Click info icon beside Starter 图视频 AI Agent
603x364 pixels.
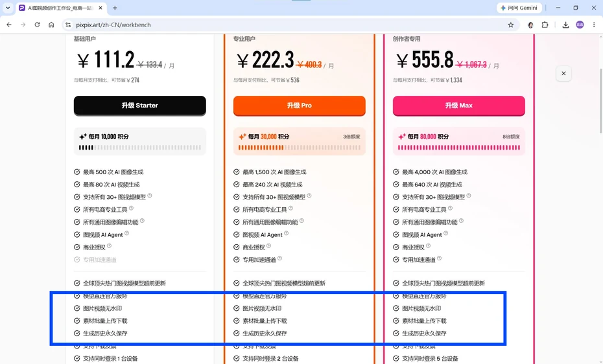click(127, 233)
